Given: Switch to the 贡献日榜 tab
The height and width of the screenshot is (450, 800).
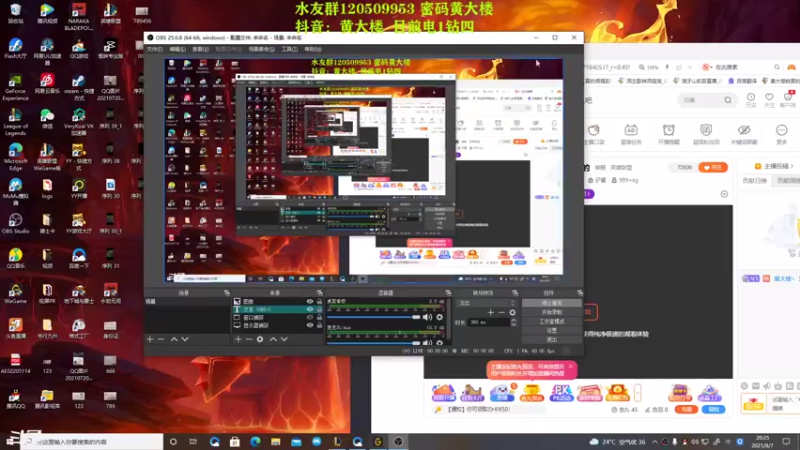Looking at the screenshot, I should [754, 181].
